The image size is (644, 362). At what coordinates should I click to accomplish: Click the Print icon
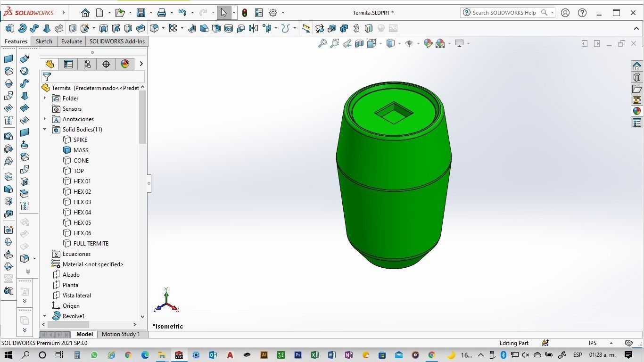pos(161,13)
